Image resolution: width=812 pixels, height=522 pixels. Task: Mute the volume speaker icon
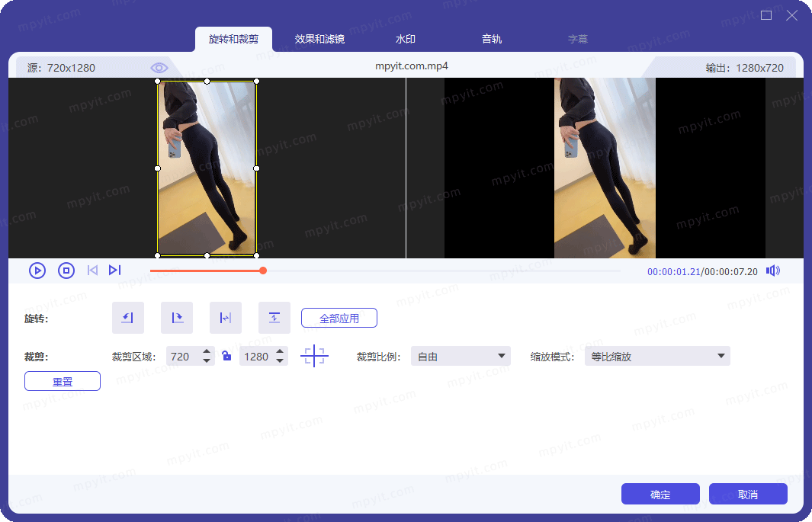(x=773, y=271)
